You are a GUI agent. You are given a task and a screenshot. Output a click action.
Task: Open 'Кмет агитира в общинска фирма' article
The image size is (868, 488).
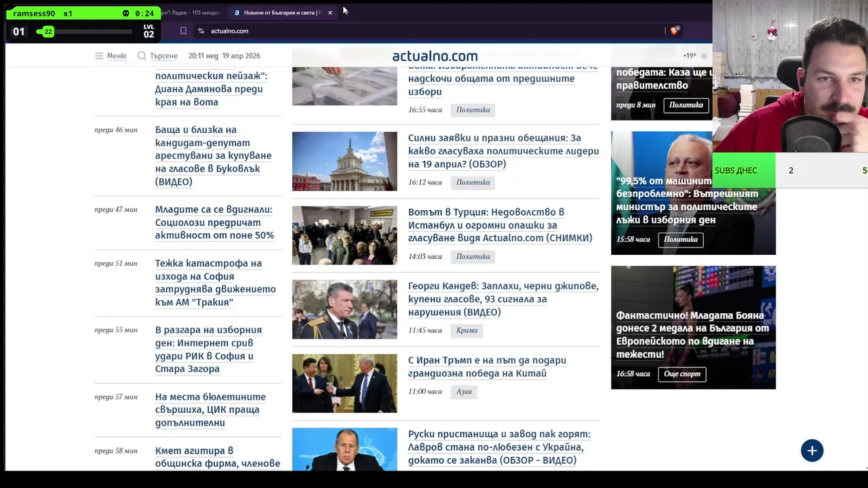[x=217, y=457]
